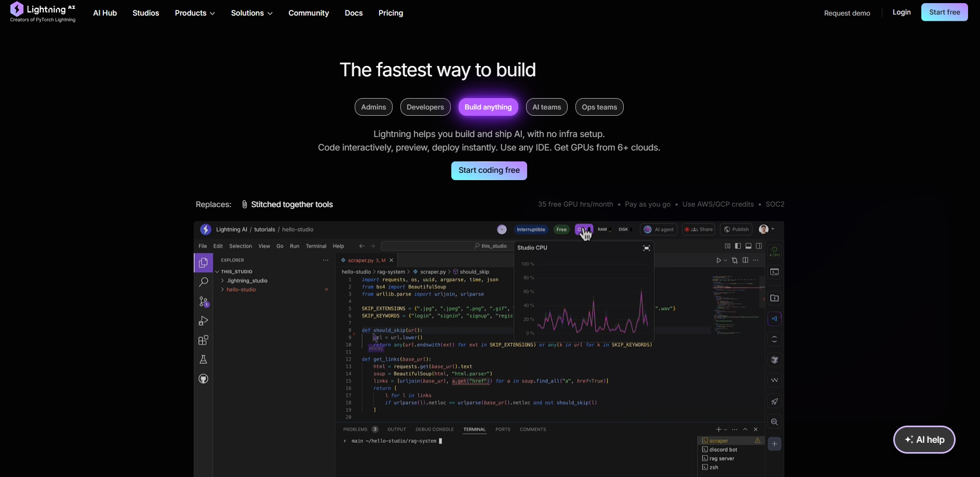The height and width of the screenshot is (477, 980).
Task: Open the Weights & Biases icon
Action: pos(774,380)
